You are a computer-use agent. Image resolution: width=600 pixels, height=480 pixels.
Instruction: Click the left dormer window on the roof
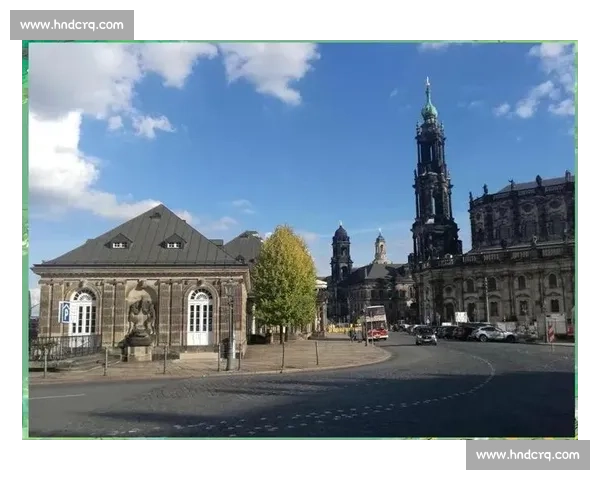[x=119, y=241]
